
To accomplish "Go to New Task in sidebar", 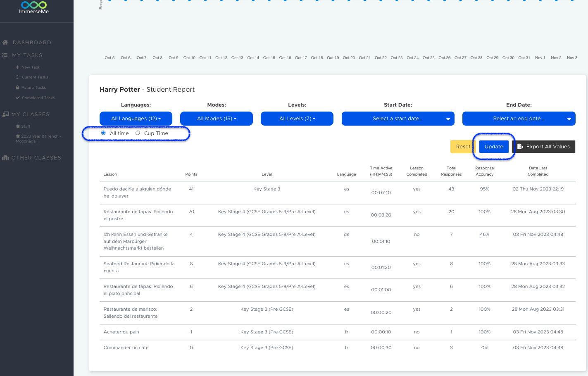I will pyautogui.click(x=31, y=67).
